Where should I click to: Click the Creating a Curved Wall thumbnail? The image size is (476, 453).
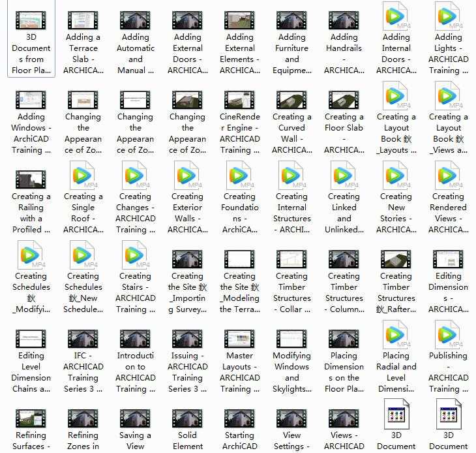(x=291, y=101)
